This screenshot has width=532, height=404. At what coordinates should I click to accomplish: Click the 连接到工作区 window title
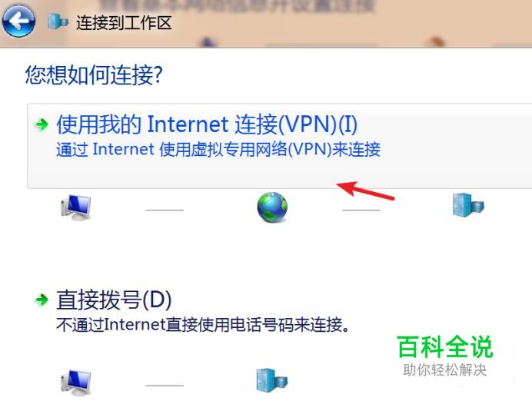(x=124, y=23)
